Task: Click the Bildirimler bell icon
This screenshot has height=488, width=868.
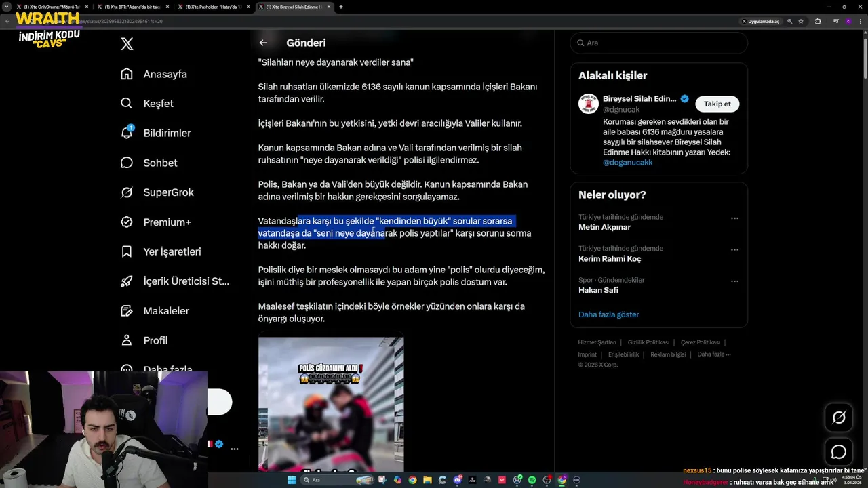Action: (127, 133)
